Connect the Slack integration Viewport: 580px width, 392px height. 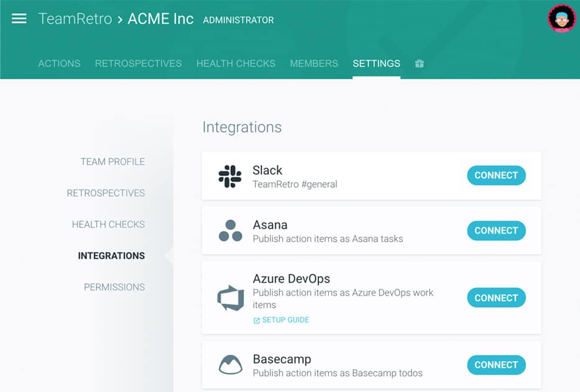coord(496,175)
